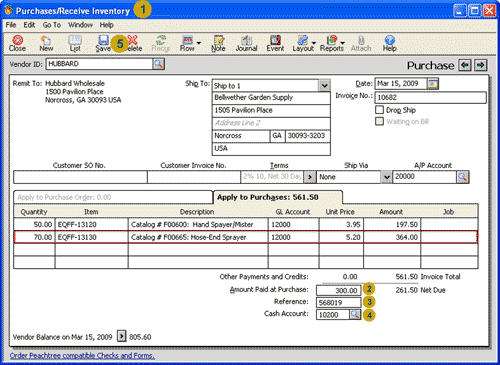Open the List toolbar icon
The width and height of the screenshot is (500, 365).
(75, 43)
